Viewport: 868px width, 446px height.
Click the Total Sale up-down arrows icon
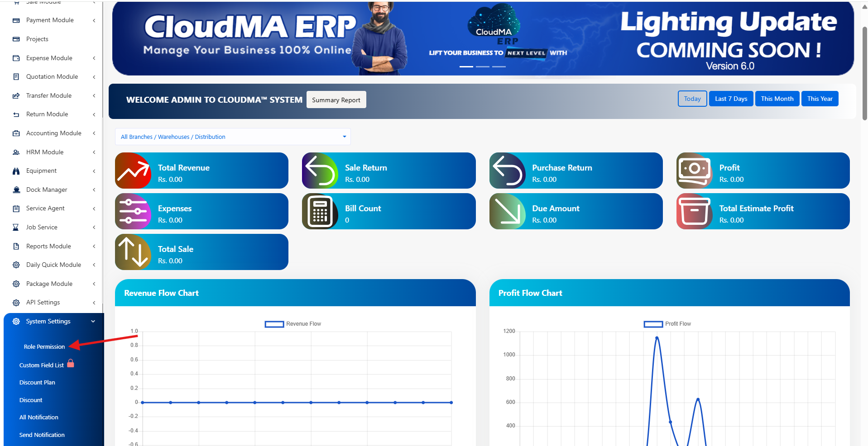pyautogui.click(x=133, y=252)
